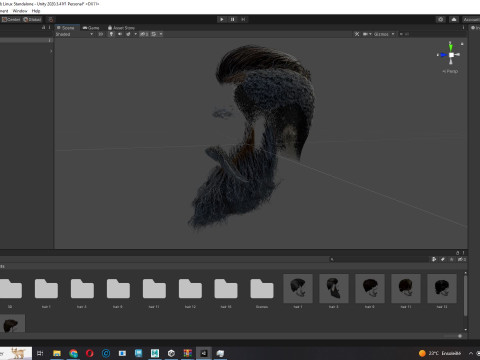The image size is (480, 360).
Task: Open the Help menu
Action: tap(36, 11)
